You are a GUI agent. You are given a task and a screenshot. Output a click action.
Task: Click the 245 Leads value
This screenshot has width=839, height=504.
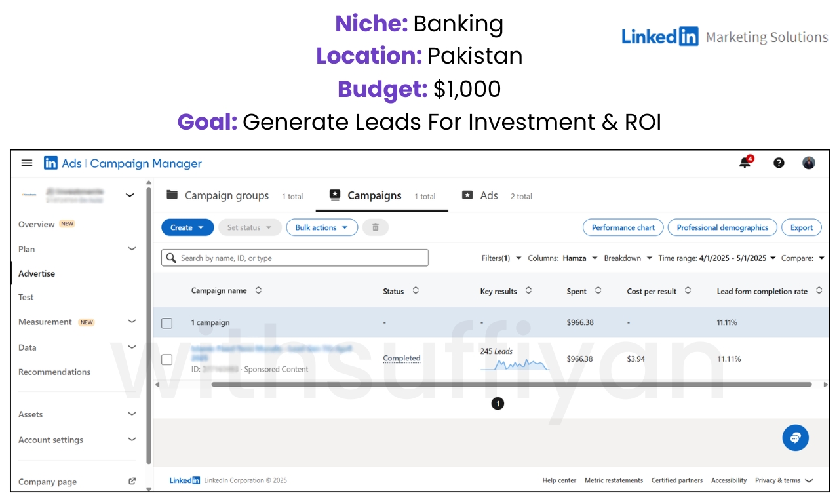coord(496,351)
